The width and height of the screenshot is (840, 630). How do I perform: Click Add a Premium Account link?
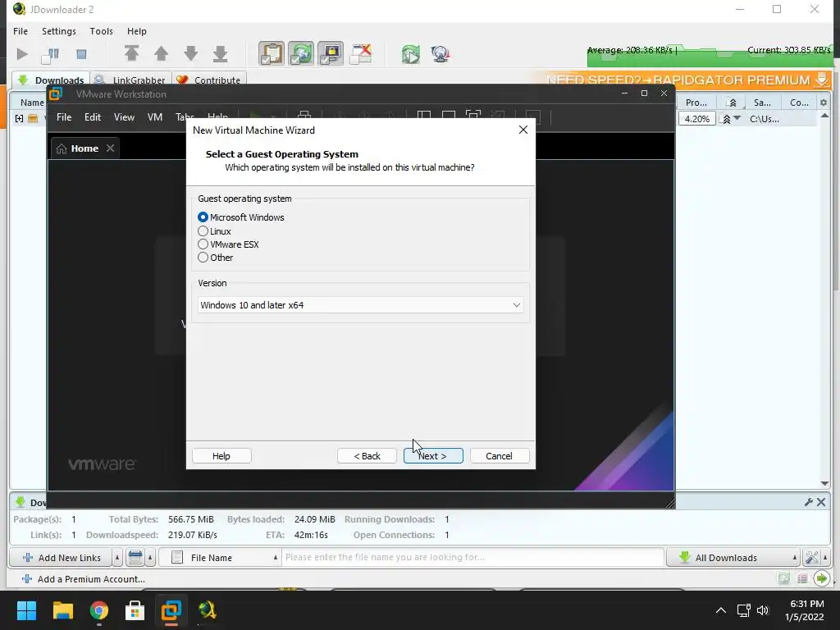coord(83,579)
